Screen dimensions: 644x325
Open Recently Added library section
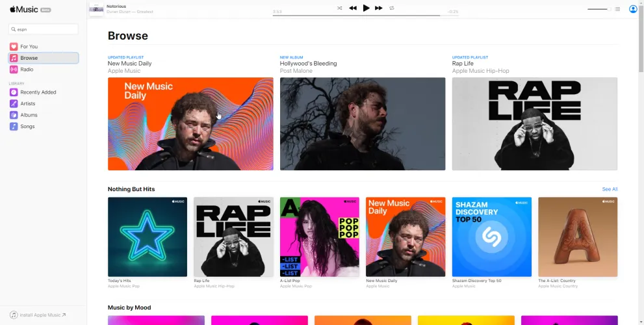click(x=38, y=92)
